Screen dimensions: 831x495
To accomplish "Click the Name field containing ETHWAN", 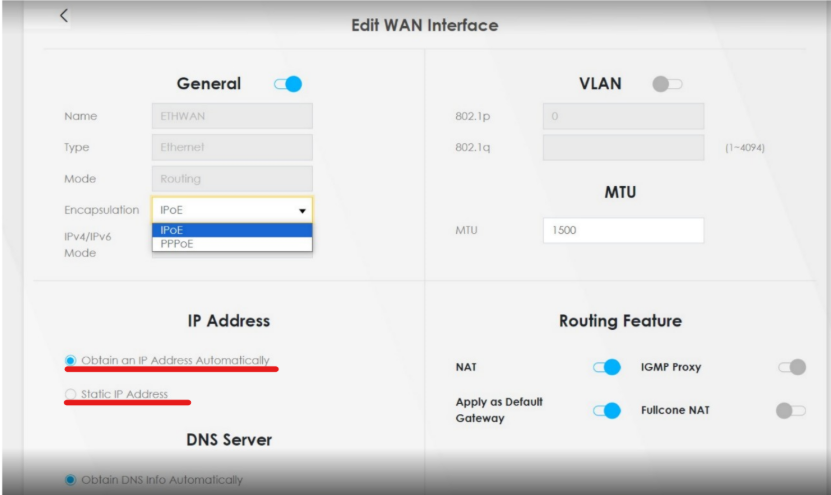I will [x=232, y=116].
